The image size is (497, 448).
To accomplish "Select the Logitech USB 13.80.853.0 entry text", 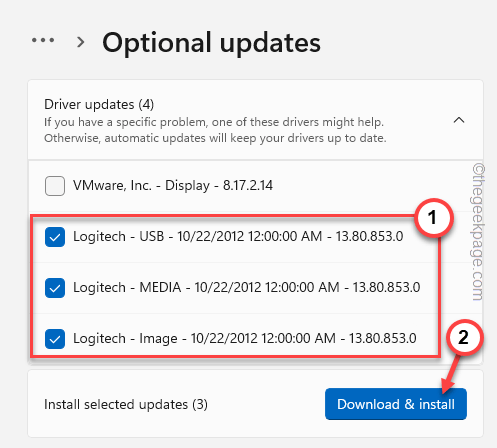I will [x=238, y=236].
